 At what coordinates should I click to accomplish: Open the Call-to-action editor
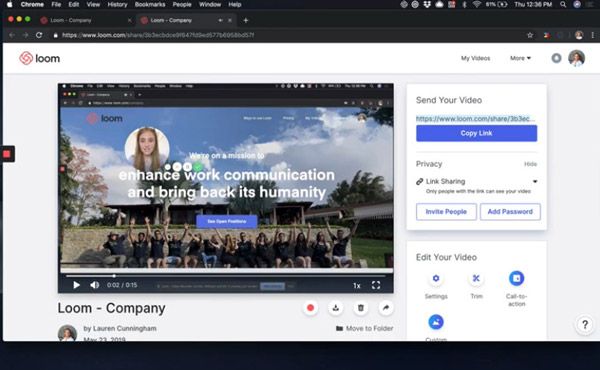tap(516, 279)
